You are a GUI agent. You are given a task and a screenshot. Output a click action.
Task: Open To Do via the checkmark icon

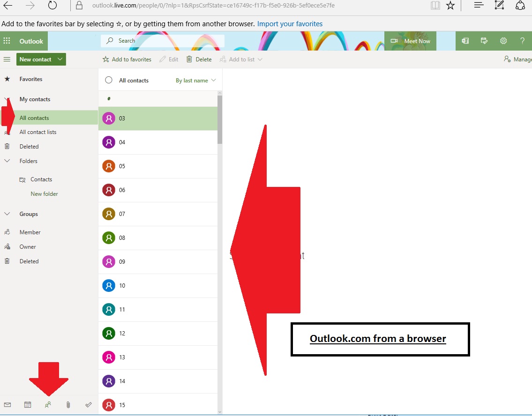(89, 405)
